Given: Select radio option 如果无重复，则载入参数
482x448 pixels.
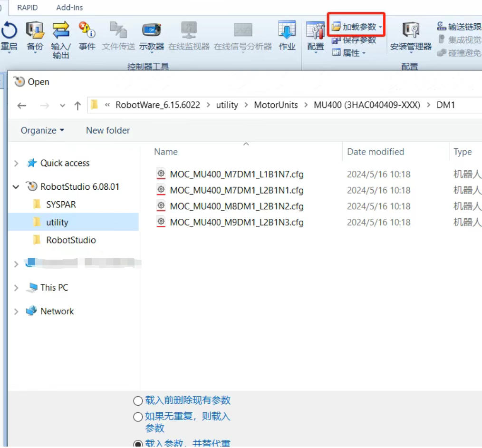Looking at the screenshot, I should pos(138,417).
